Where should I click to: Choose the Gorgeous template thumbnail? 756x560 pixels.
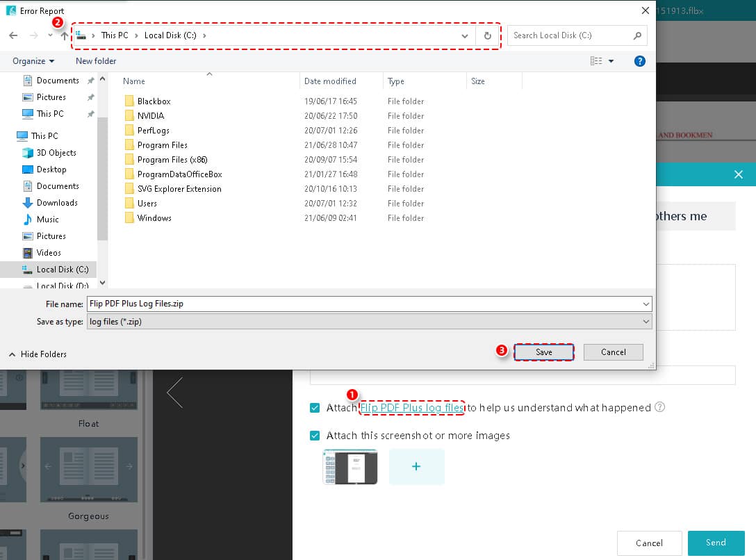[x=89, y=470]
